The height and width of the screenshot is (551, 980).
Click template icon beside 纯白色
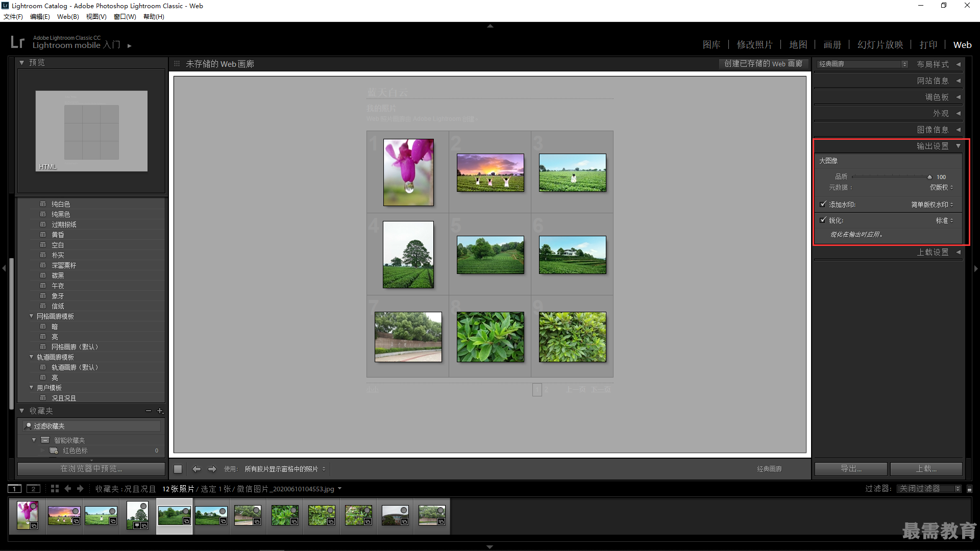[x=43, y=204]
